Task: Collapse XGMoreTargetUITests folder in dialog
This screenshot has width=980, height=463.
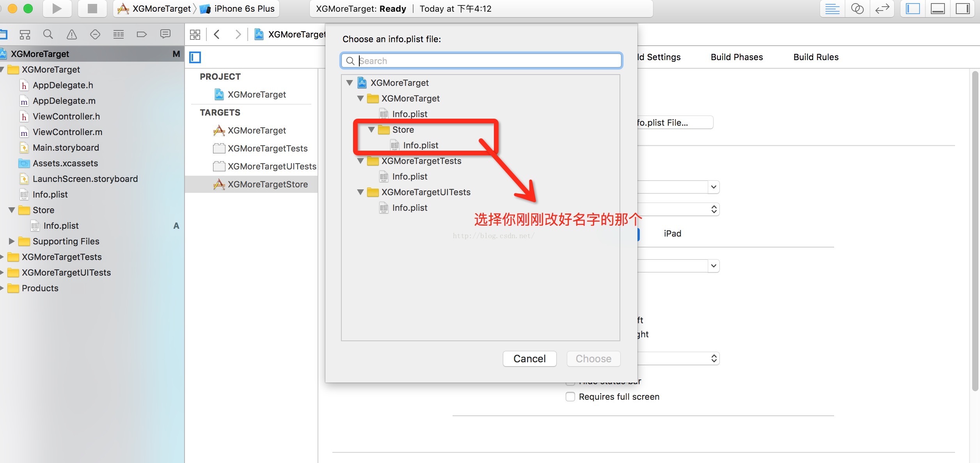Action: click(x=360, y=192)
